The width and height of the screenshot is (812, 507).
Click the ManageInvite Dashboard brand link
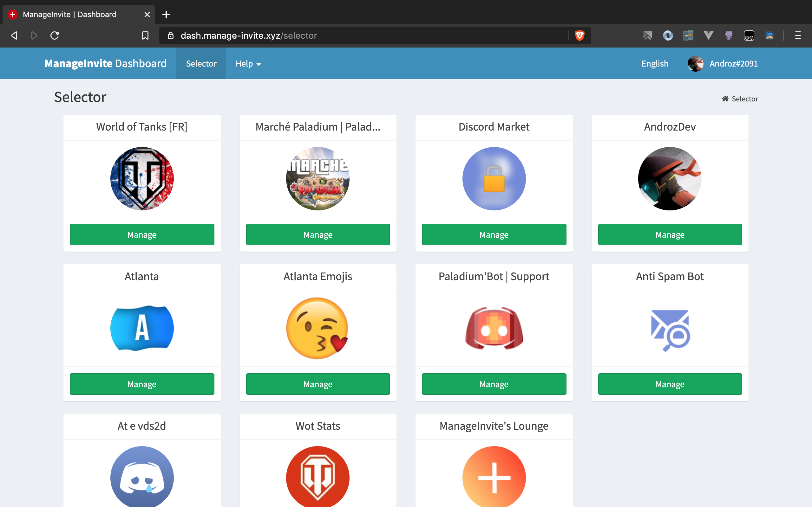pos(105,64)
